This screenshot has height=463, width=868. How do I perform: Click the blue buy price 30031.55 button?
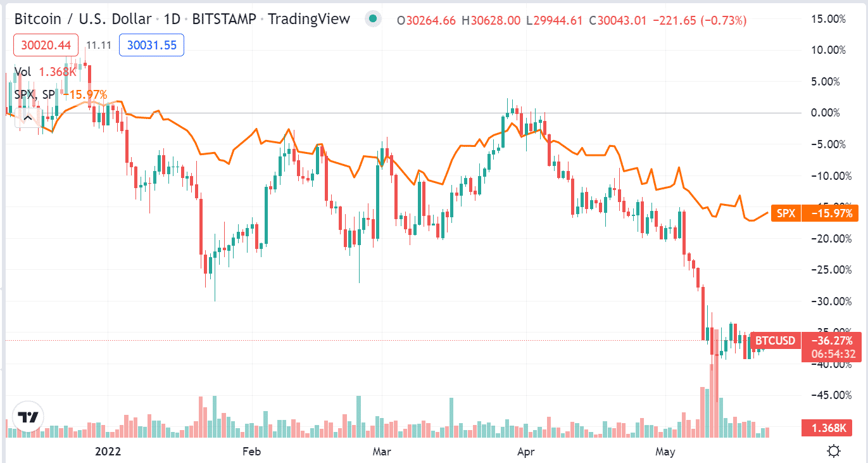pyautogui.click(x=152, y=45)
